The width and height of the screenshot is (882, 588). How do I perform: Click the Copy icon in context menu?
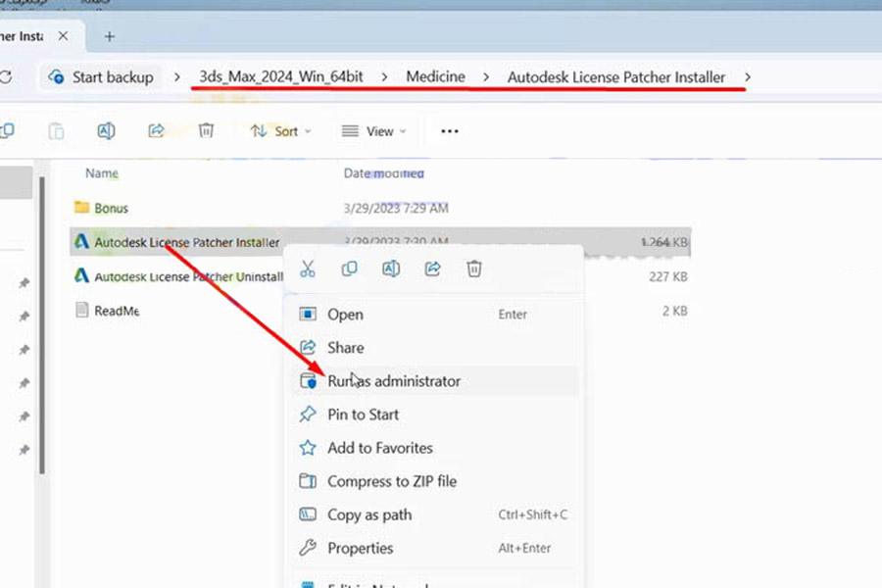tap(349, 269)
